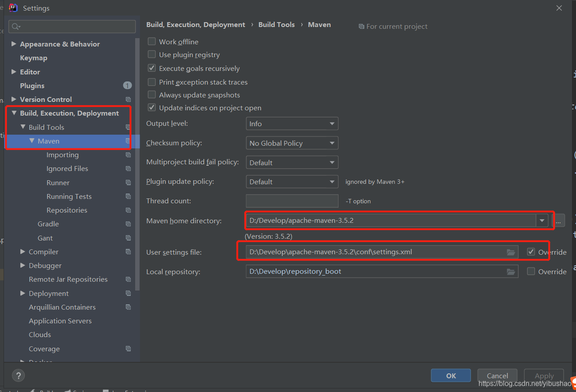Click the help question mark icon
The image size is (576, 392).
tap(18, 375)
